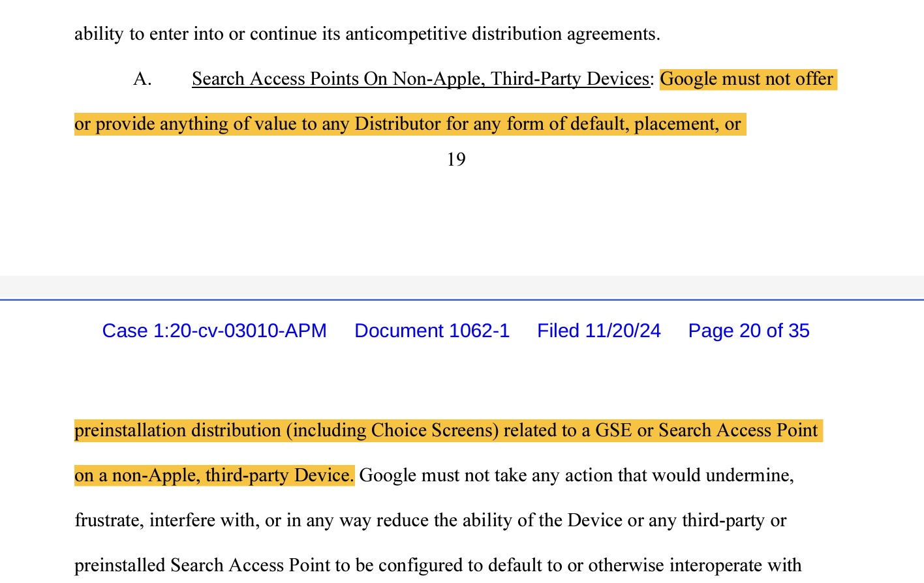Click the filing date 'Filed 11/20/24'
This screenshot has width=924, height=583.
598,331
